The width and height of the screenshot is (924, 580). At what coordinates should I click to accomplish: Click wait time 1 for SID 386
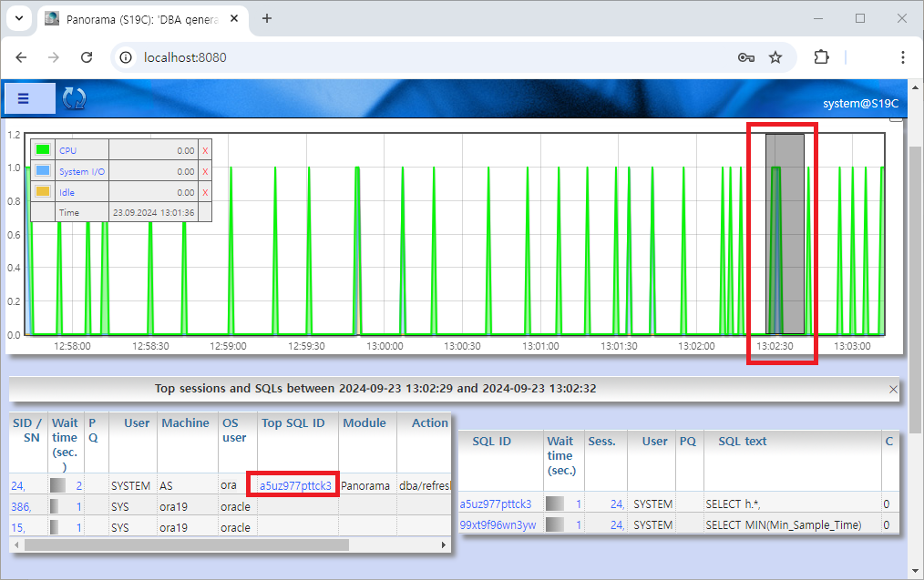click(x=79, y=506)
